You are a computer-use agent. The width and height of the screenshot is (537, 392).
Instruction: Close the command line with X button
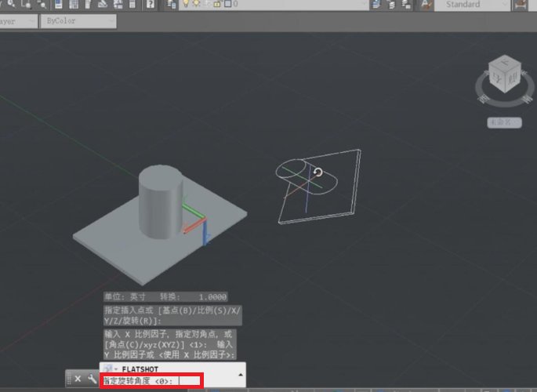(78, 379)
